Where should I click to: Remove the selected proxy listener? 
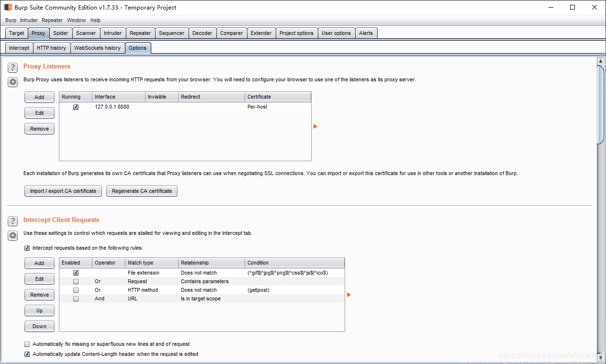40,129
